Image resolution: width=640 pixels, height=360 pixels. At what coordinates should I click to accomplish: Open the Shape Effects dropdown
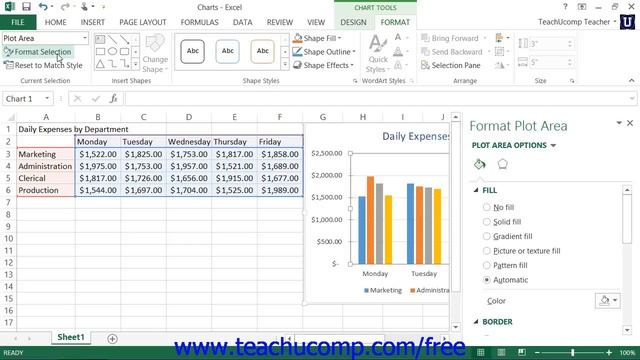(352, 65)
